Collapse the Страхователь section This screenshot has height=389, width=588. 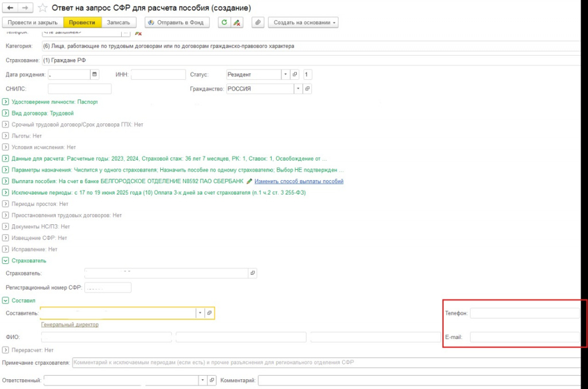coord(6,260)
